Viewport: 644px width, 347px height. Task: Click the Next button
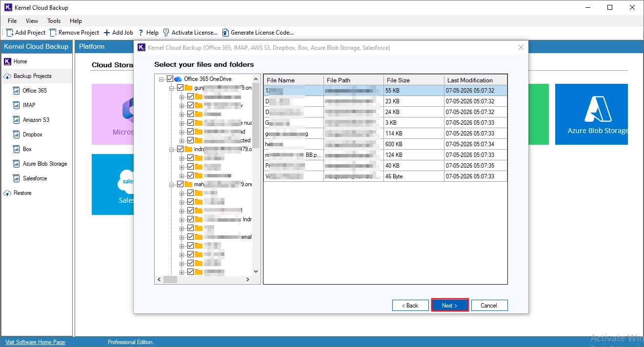tap(450, 306)
